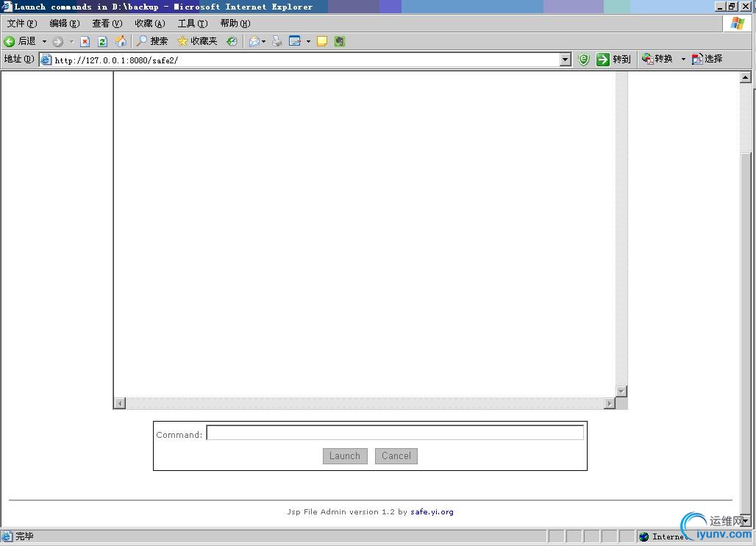Screen dimensions: 756x546
Task: Open the 查看(V) menu
Action: pos(107,23)
